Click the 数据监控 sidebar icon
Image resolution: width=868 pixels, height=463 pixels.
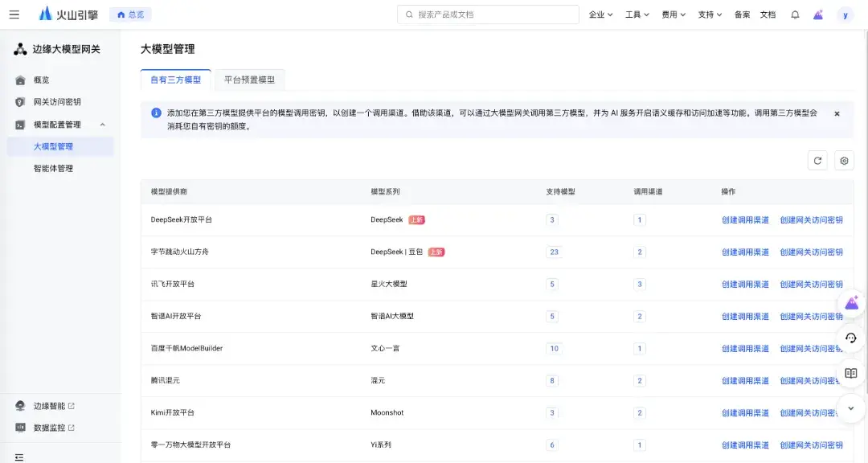pos(20,428)
